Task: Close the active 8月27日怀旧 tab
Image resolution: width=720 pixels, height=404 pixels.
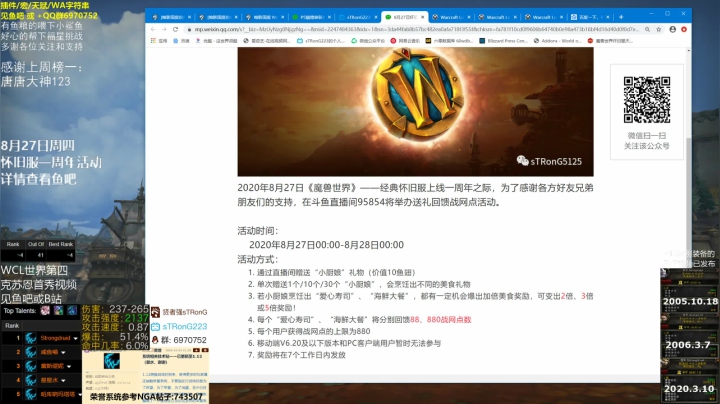Action: tap(422, 17)
